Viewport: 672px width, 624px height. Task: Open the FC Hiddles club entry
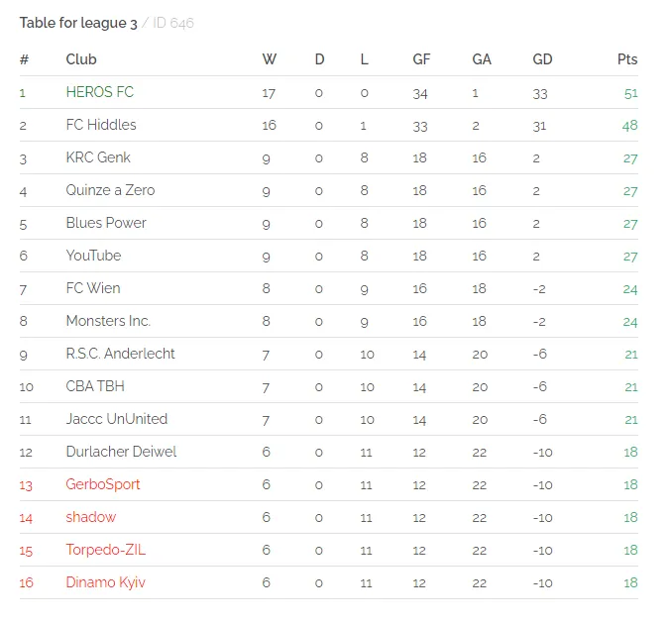[101, 125]
